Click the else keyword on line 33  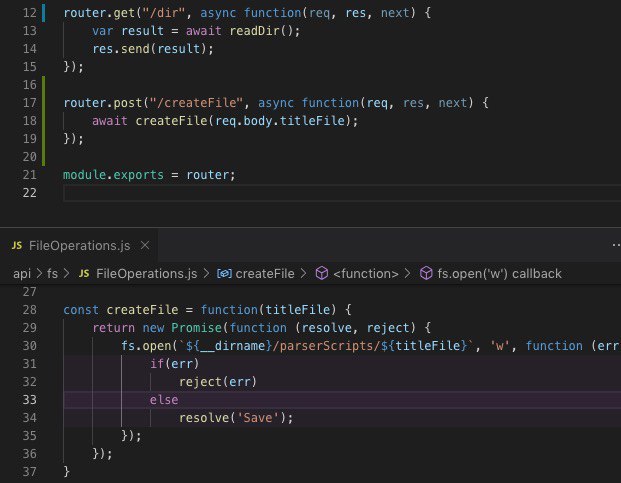164,400
